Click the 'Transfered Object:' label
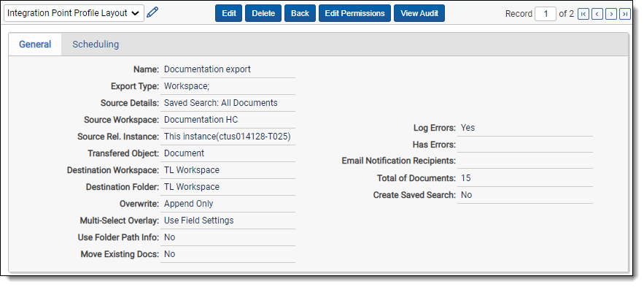The width and height of the screenshot is (644, 287). 123,153
